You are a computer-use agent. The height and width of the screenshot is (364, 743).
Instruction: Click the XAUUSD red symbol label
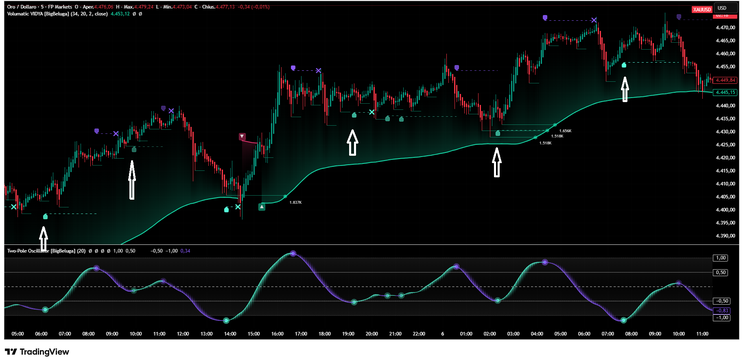[x=702, y=8]
